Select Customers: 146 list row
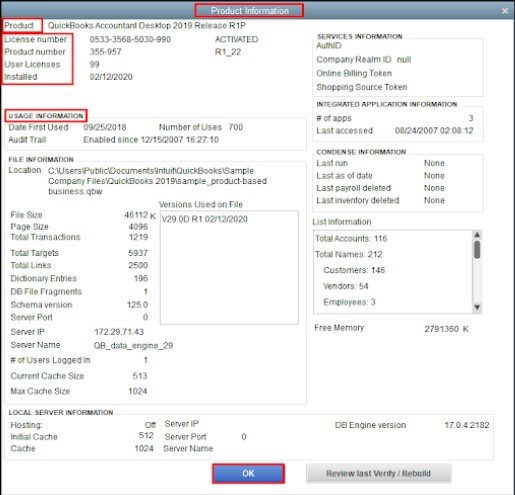The height and width of the screenshot is (495, 515). [354, 270]
